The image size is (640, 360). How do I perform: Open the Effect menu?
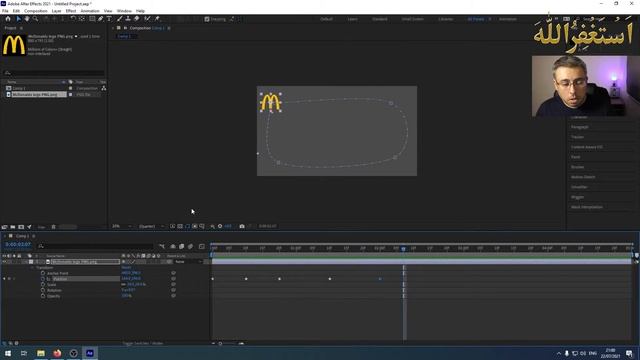coord(71,11)
